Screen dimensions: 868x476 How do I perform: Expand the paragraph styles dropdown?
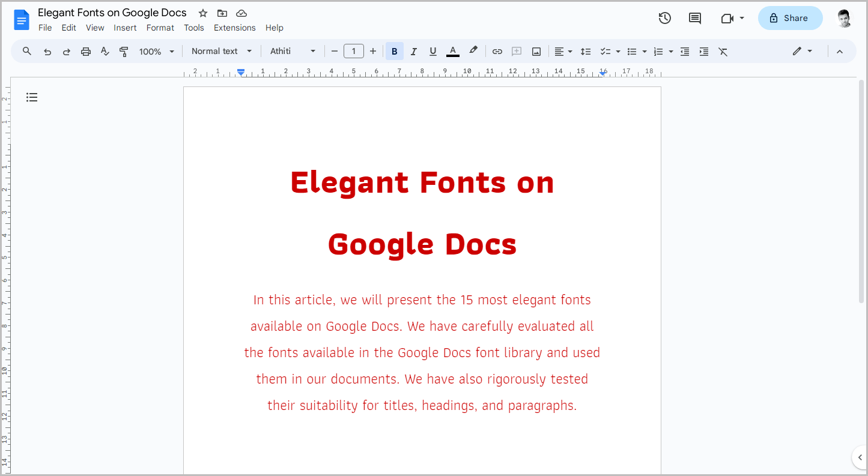click(221, 51)
